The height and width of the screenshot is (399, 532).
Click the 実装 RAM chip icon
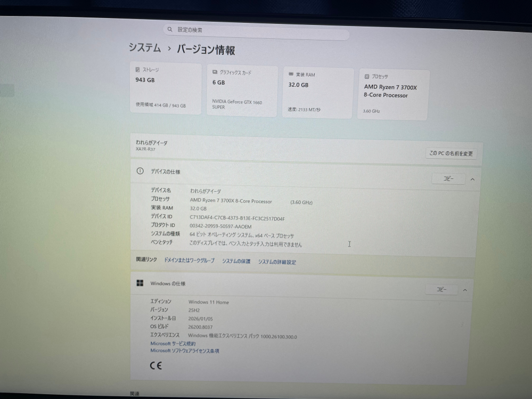[x=291, y=74]
